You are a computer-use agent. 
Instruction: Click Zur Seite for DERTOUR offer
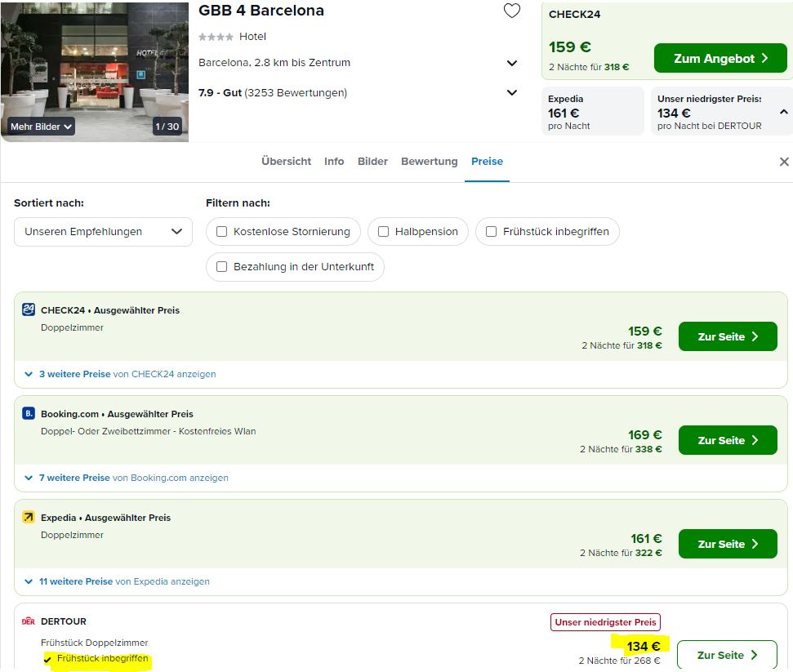pyautogui.click(x=727, y=655)
